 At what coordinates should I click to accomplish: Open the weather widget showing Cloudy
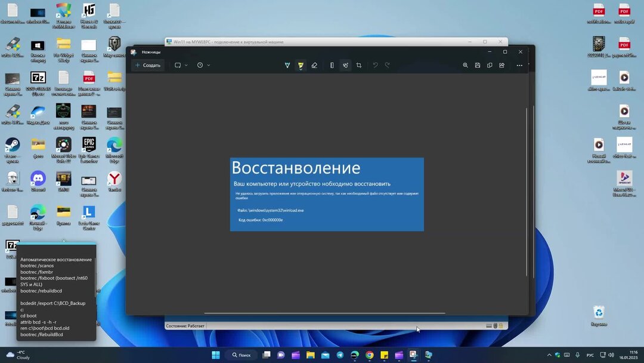tap(18, 355)
